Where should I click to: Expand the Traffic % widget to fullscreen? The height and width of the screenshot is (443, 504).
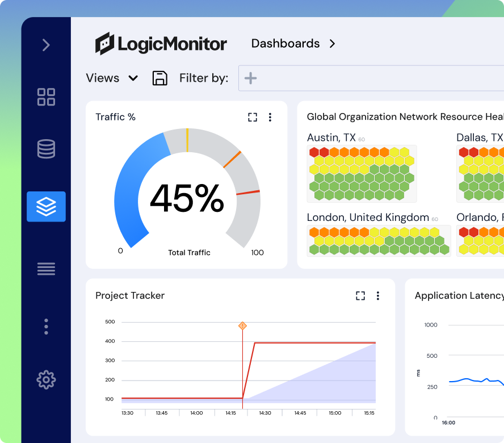(253, 117)
